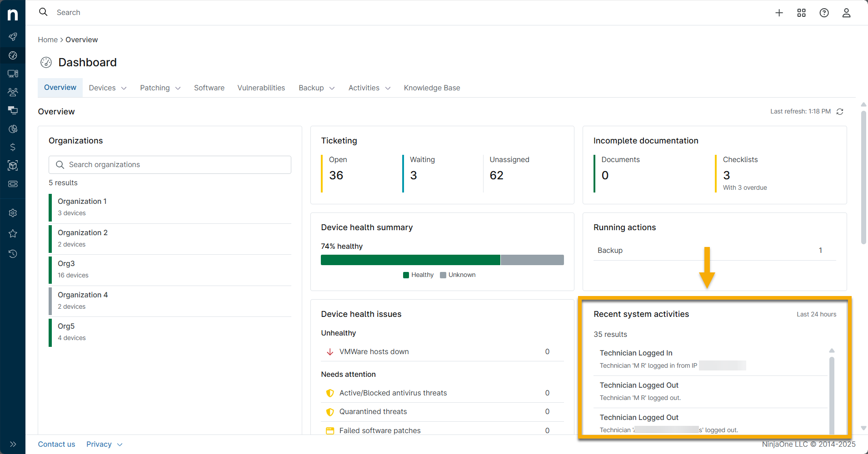Open the Help question mark icon
The width and height of the screenshot is (868, 454).
824,12
